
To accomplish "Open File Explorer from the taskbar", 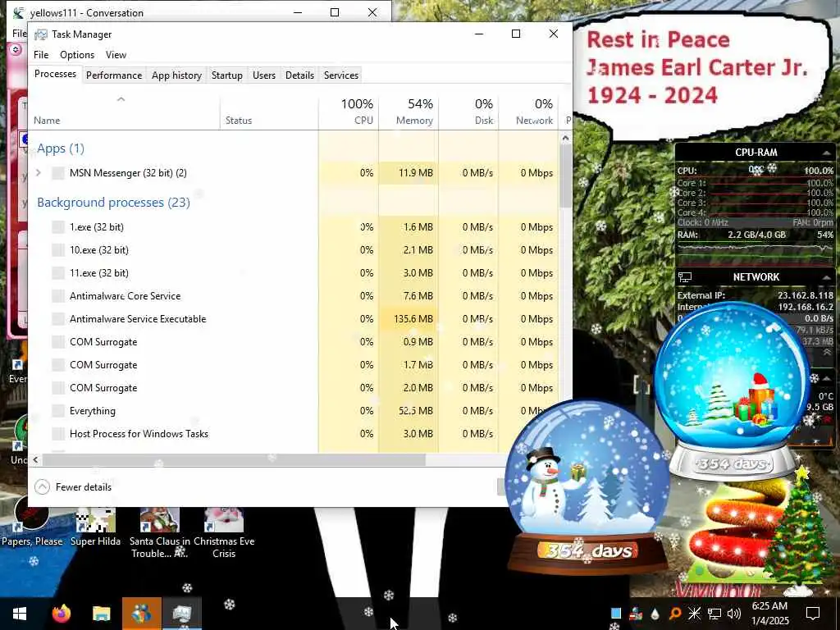I will (101, 614).
